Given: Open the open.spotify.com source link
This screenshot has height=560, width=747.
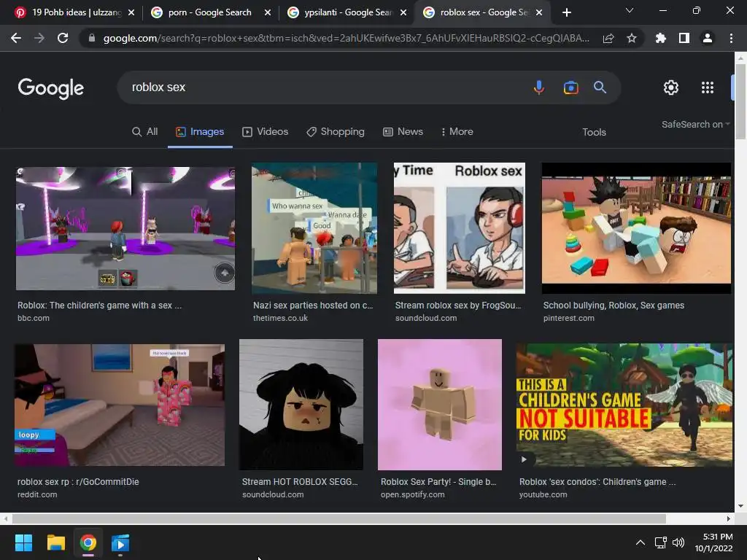Looking at the screenshot, I should tap(413, 494).
